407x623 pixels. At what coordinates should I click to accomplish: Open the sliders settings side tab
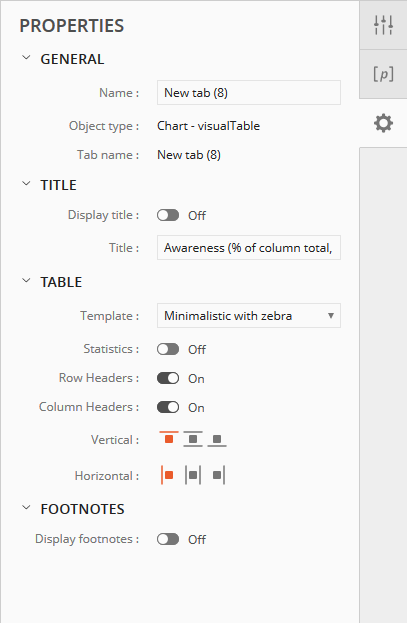tap(383, 25)
